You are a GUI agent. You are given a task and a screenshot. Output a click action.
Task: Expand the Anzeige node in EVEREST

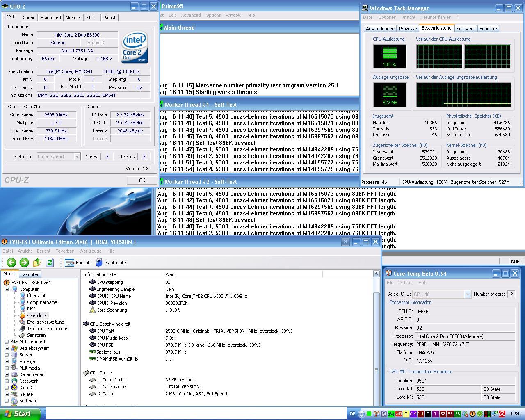(x=7, y=361)
